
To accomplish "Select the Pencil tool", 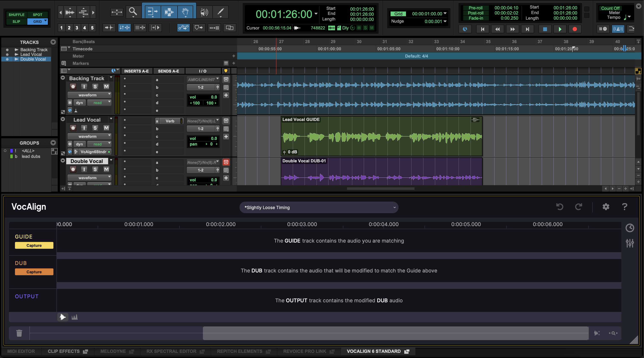I will 221,12.
